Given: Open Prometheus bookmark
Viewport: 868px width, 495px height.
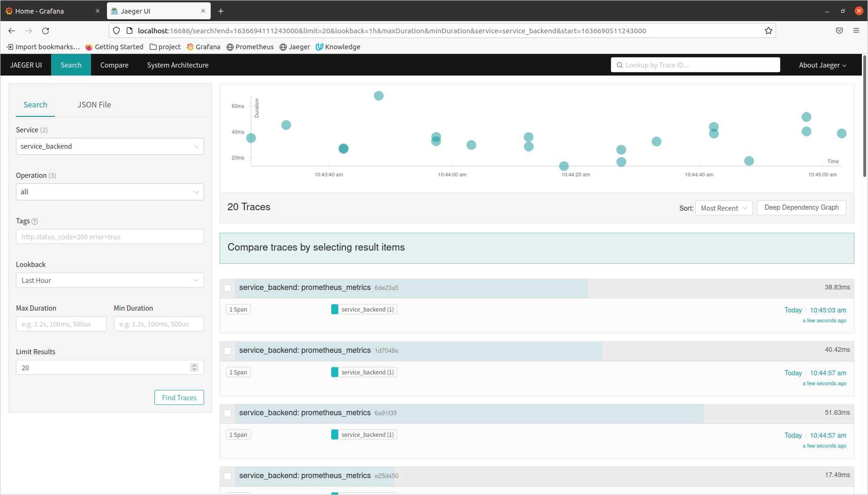Looking at the screenshot, I should (250, 47).
